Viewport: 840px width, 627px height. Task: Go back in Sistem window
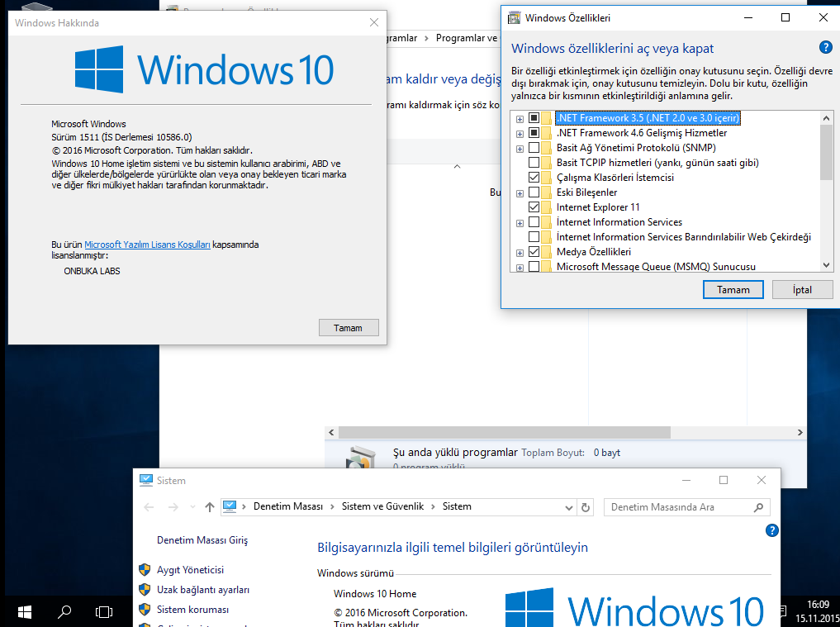click(x=149, y=507)
